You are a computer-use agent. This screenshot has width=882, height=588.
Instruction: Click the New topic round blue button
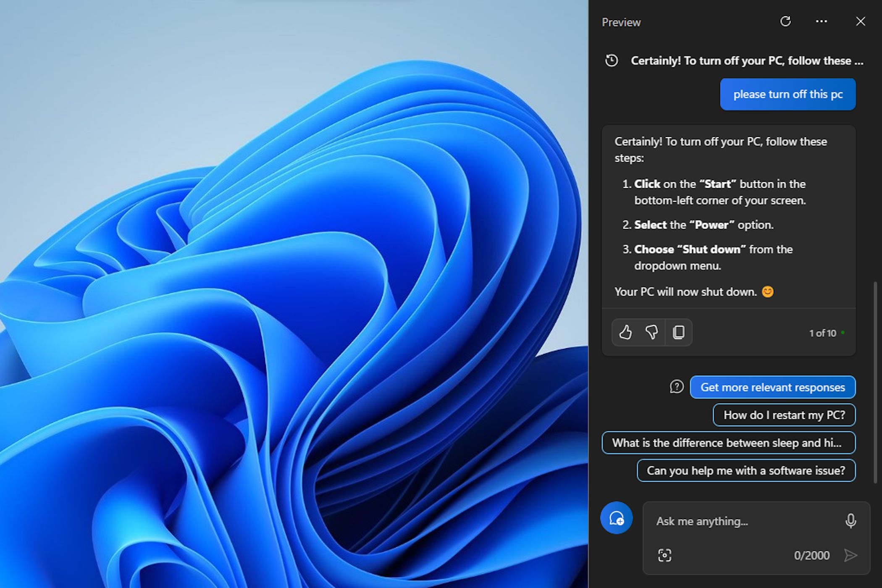pyautogui.click(x=616, y=518)
